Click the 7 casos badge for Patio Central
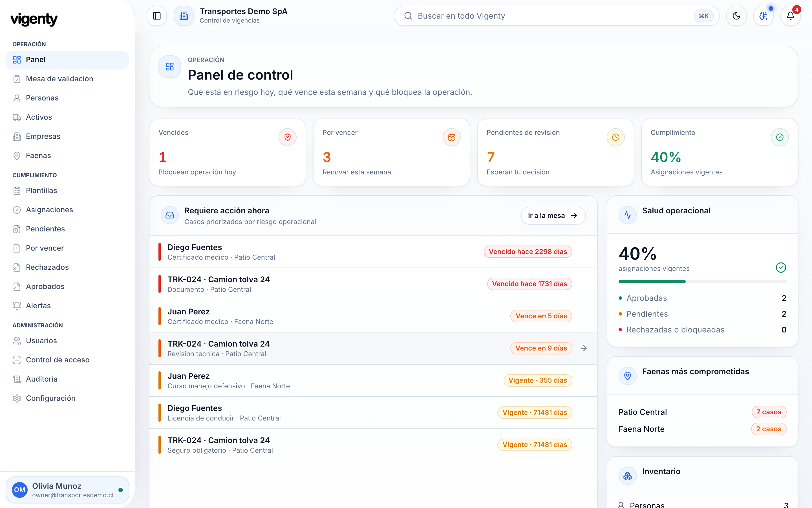The image size is (812, 508). [x=769, y=412]
